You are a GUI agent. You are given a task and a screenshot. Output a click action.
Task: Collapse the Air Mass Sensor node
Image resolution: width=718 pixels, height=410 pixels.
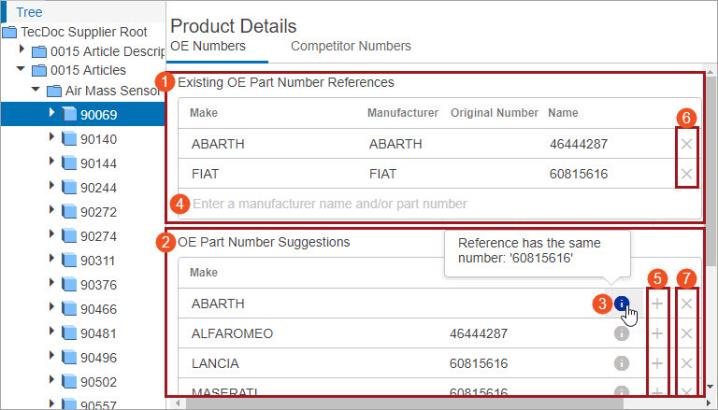(36, 89)
